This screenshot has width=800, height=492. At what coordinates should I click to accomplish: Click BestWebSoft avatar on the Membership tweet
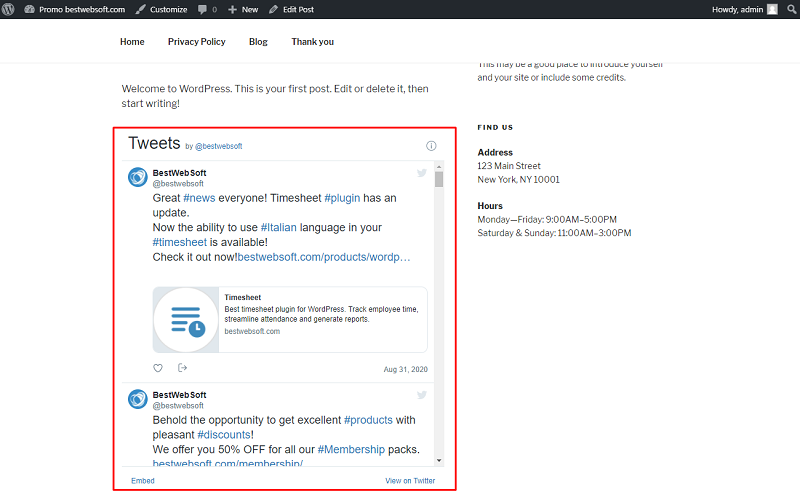coord(138,399)
